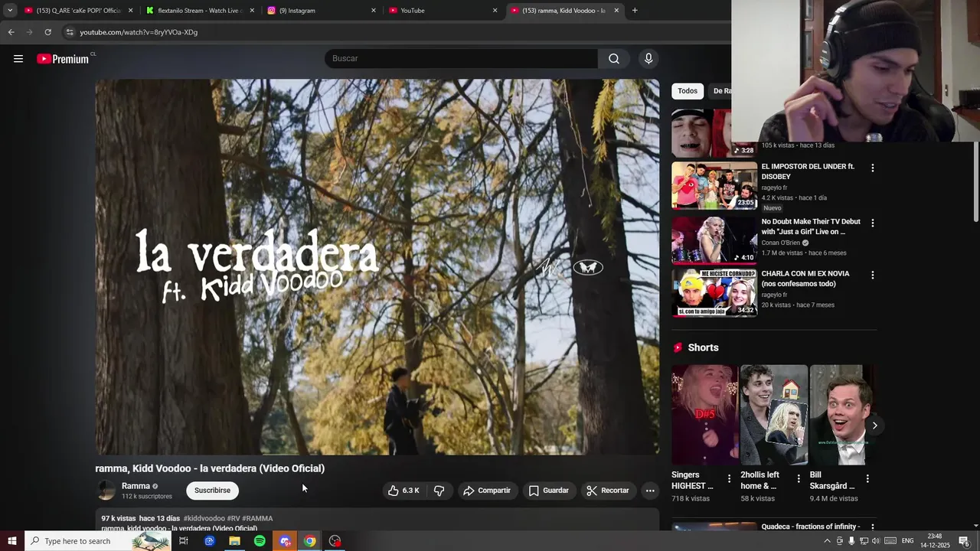This screenshot has width=980, height=551.
Task: Open the touch keyboard tray icon
Action: (890, 541)
